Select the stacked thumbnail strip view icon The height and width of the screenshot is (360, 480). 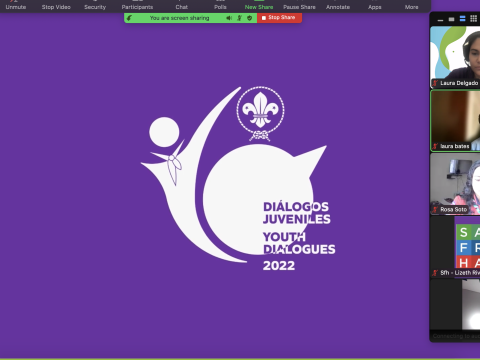pos(462,19)
